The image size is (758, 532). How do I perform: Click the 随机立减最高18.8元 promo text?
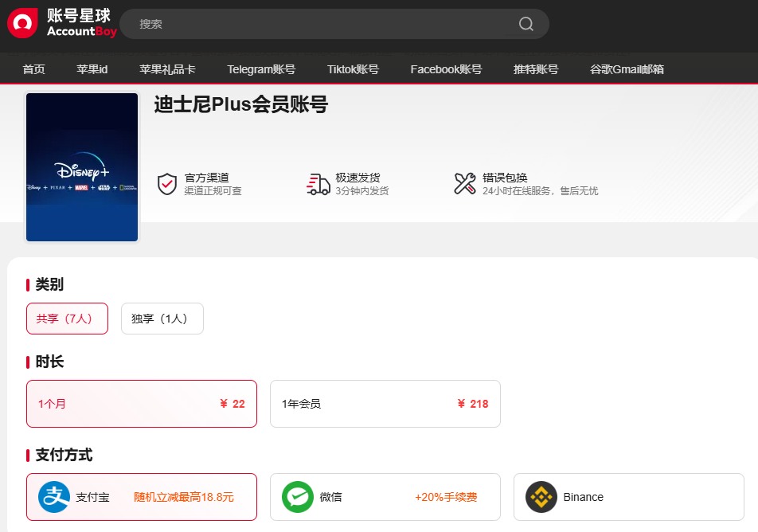(184, 497)
